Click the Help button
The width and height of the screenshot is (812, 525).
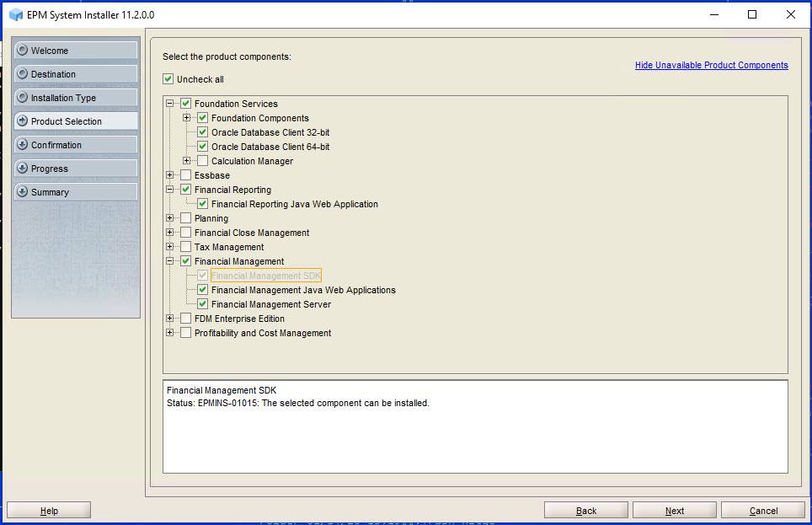(x=49, y=511)
